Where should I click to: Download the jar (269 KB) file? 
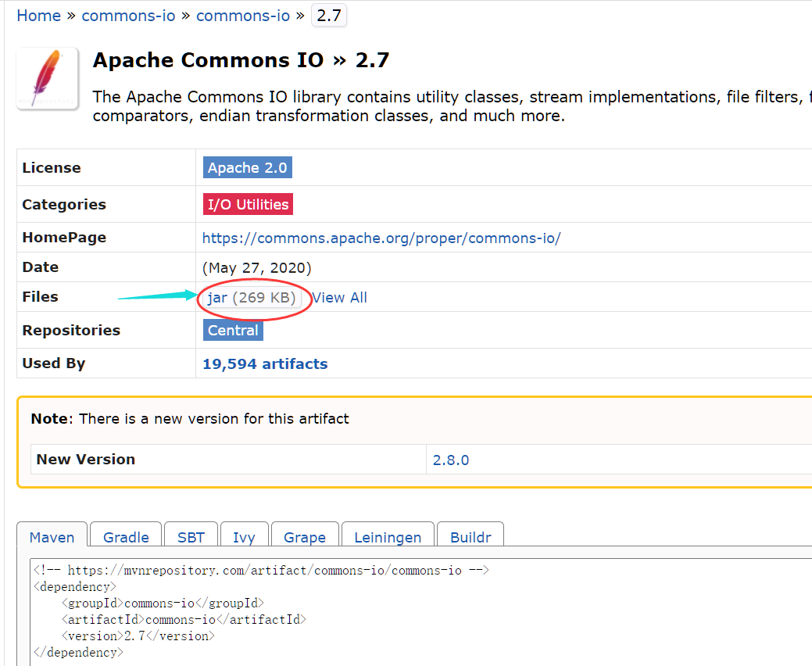[252, 297]
